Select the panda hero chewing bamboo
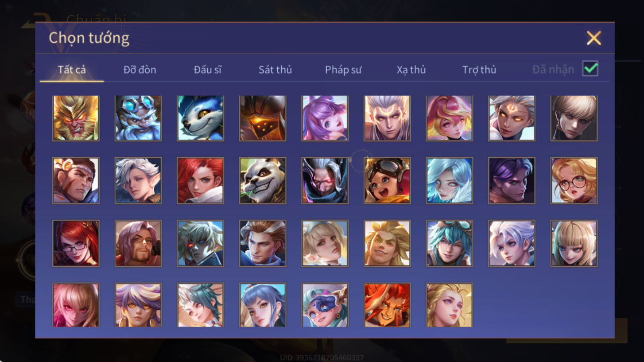 point(263,180)
